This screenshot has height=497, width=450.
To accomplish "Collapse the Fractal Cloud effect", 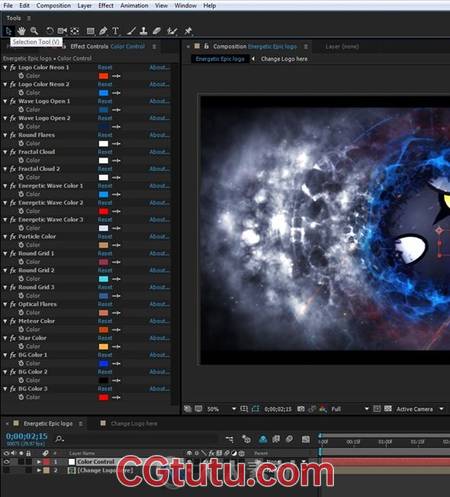I will (x=5, y=152).
